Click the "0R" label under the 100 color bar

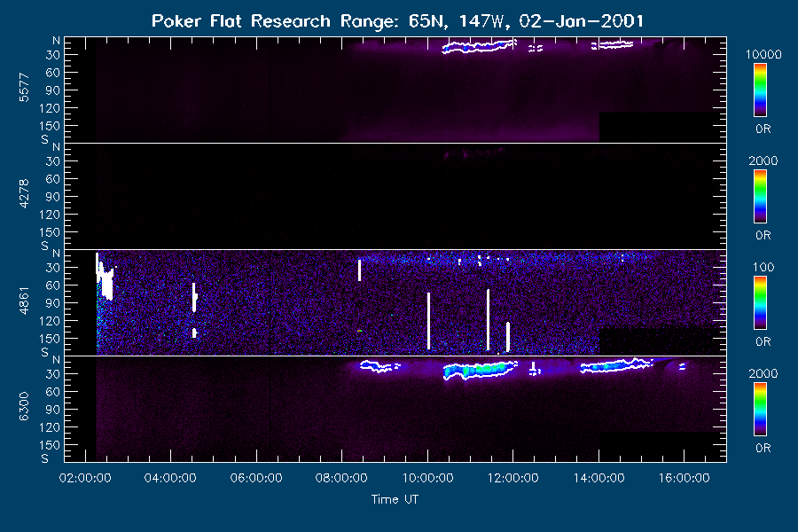763,342
